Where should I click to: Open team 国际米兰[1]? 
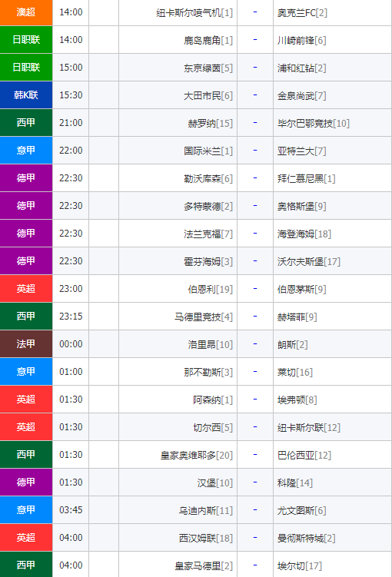point(208,151)
